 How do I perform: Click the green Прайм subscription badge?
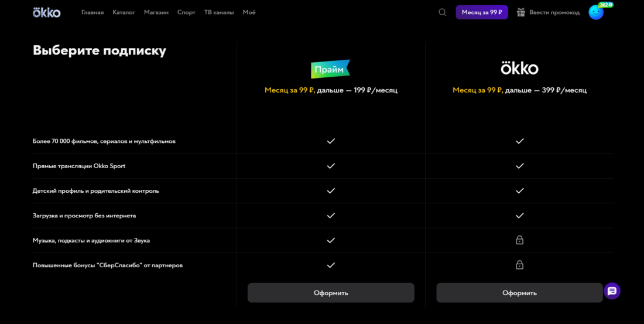pyautogui.click(x=330, y=69)
